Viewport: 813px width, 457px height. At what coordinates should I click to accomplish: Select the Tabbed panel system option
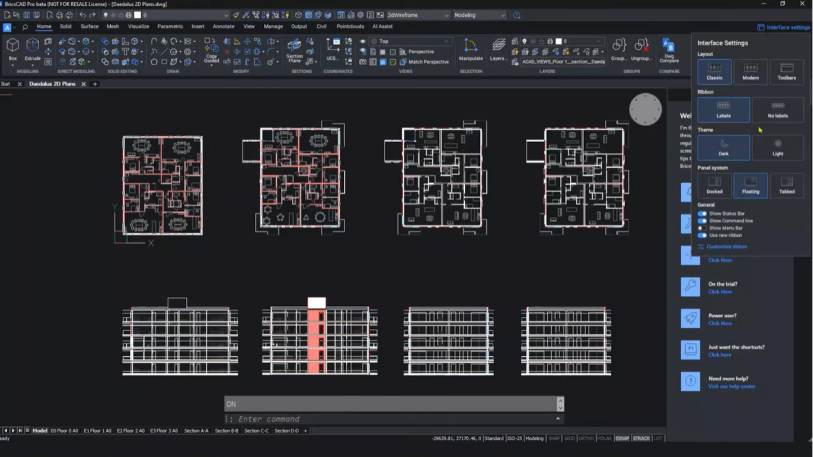pyautogui.click(x=786, y=186)
